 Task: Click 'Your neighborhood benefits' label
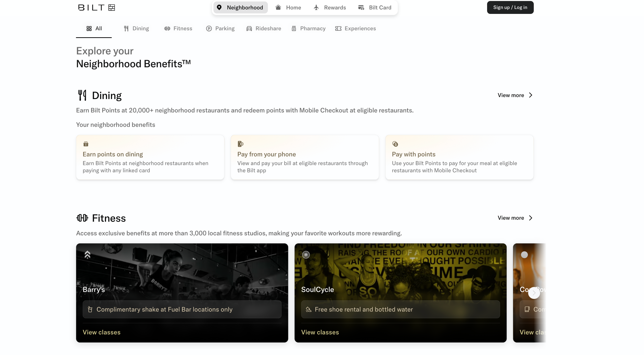coord(115,125)
